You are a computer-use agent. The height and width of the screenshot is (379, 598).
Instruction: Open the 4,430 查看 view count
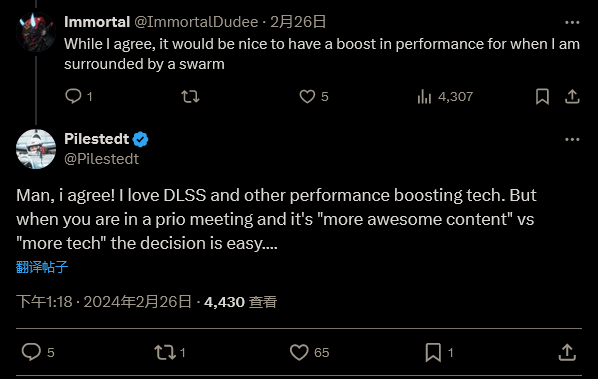tap(240, 302)
